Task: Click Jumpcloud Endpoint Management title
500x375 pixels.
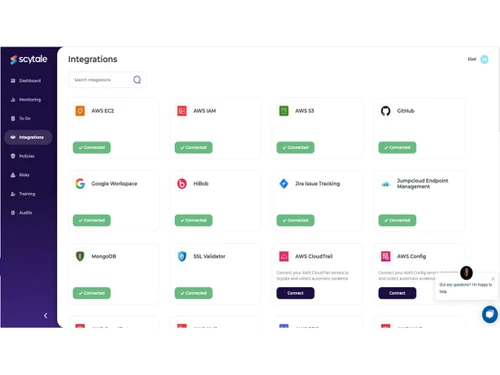Action: (x=422, y=184)
